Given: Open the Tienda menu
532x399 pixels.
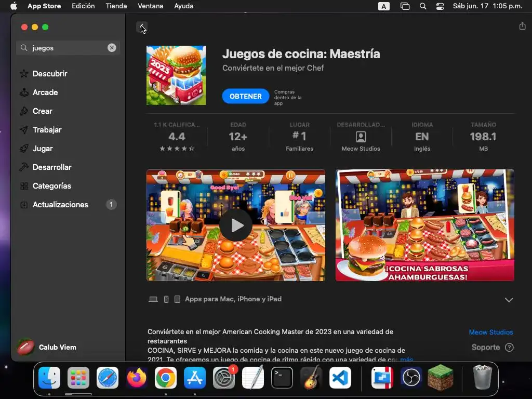Looking at the screenshot, I should coord(116,6).
